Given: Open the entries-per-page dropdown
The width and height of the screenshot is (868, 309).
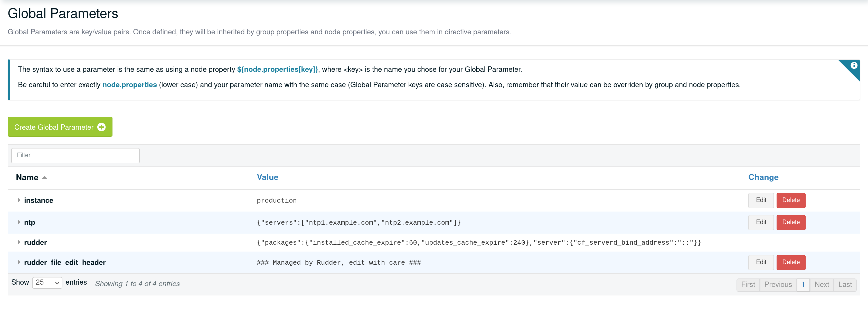Looking at the screenshot, I should (x=47, y=283).
